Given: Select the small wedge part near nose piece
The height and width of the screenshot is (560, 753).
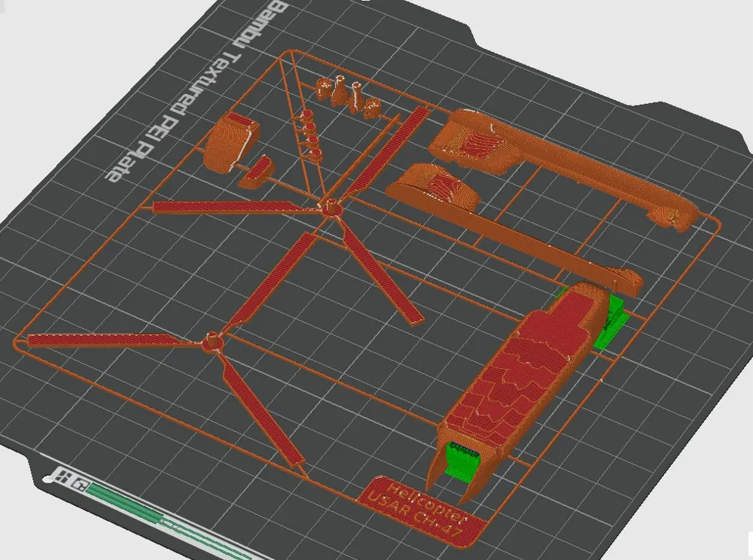Looking at the screenshot, I should [x=258, y=172].
